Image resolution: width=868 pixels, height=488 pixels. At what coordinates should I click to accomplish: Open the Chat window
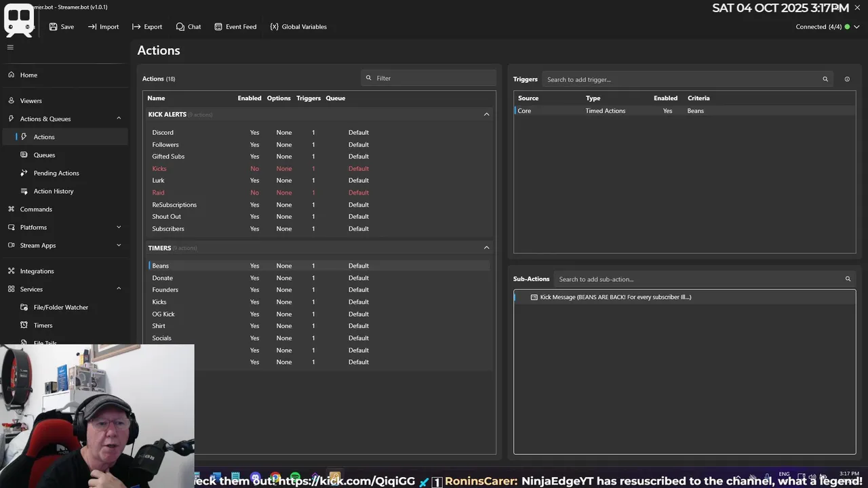pyautogui.click(x=189, y=26)
